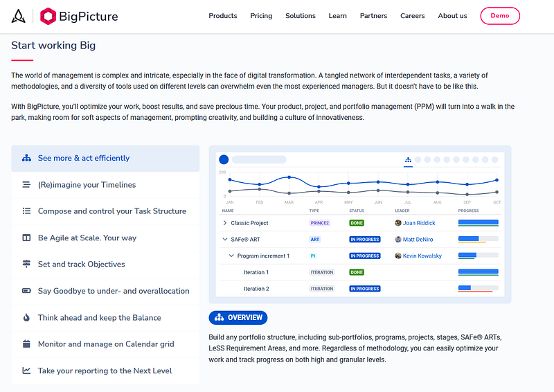Click the hierarchy tab icon above the chart
The width and height of the screenshot is (554, 392).
tap(408, 160)
